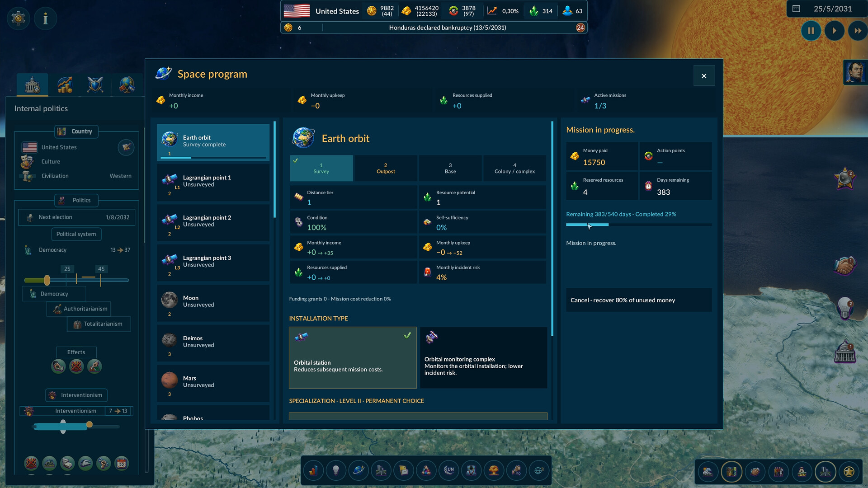Open the UN icon in bottom toolbar
Screen dimensions: 868x488
point(449,471)
